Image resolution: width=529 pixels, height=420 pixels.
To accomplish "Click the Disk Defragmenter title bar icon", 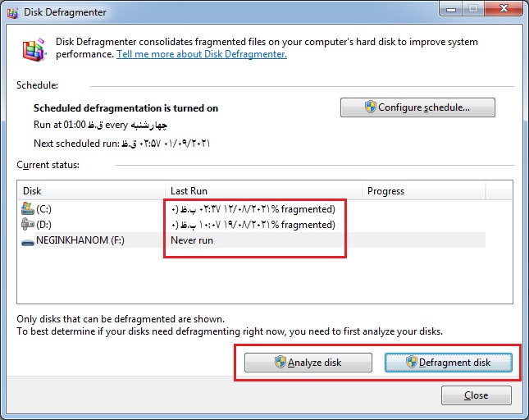I will (14, 12).
